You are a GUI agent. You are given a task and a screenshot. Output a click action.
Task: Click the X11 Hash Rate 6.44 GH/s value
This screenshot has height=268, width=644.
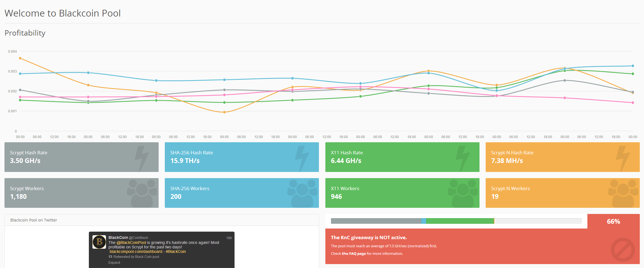[x=346, y=161]
